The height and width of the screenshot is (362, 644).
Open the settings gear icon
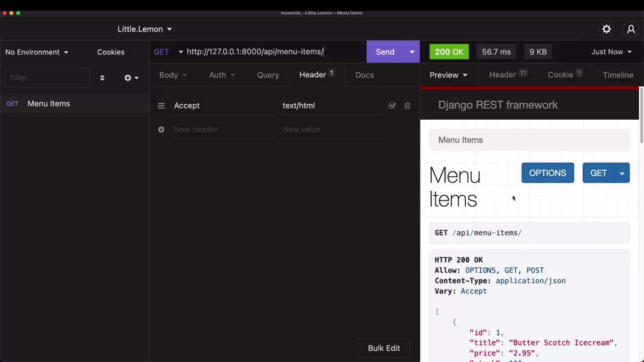[606, 29]
